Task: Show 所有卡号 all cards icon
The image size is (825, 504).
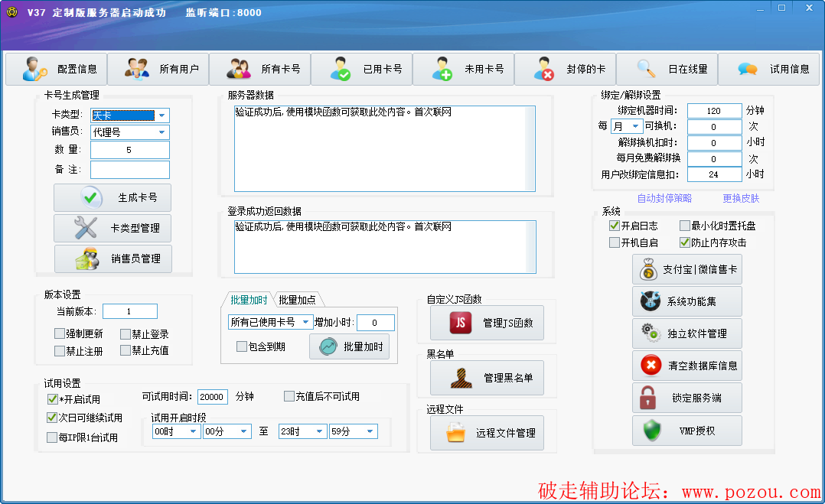Action: pyautogui.click(x=238, y=69)
